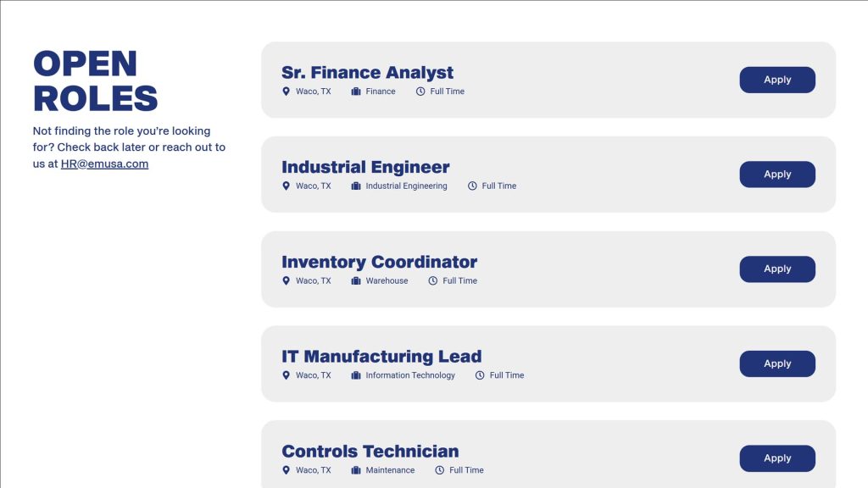Click the clock icon in Controls Technician row
868x488 pixels.
click(x=440, y=470)
